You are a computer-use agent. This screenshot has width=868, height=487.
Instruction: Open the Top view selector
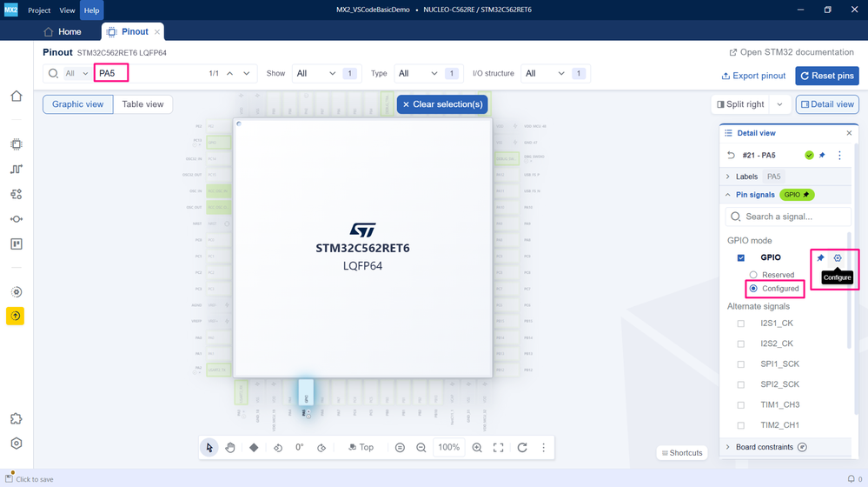[x=361, y=448]
